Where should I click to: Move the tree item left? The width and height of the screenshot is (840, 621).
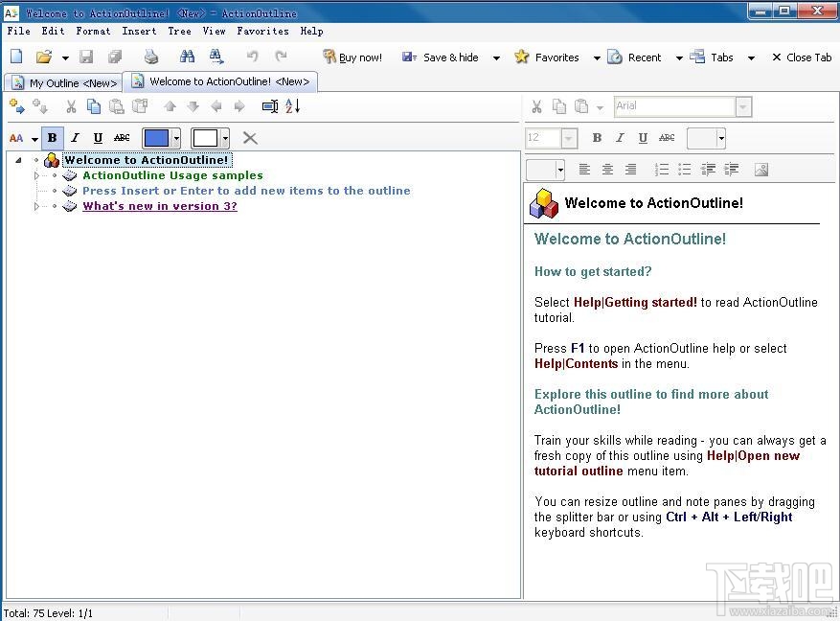(x=216, y=106)
